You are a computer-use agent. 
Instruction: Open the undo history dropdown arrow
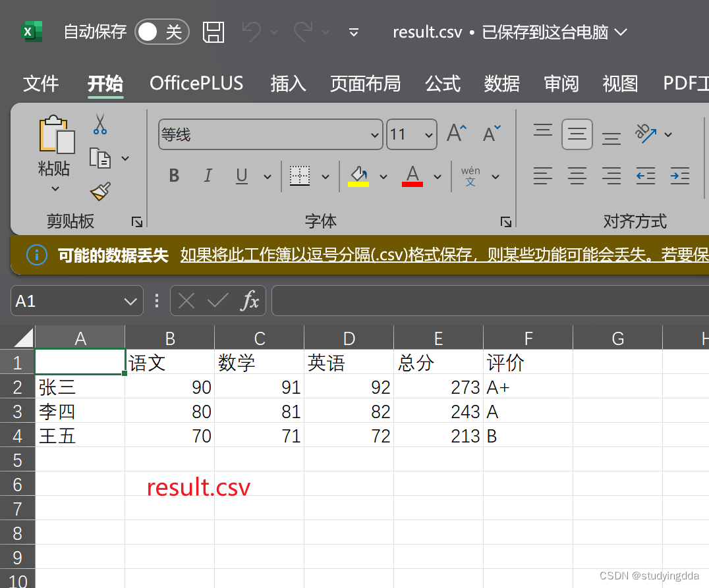click(274, 32)
